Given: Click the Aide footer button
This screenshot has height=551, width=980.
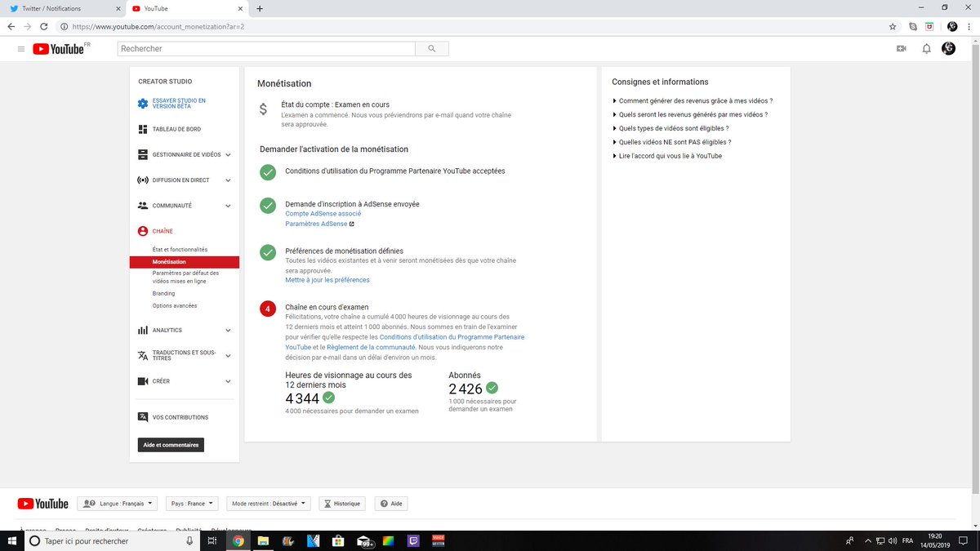Looking at the screenshot, I should pyautogui.click(x=391, y=504).
